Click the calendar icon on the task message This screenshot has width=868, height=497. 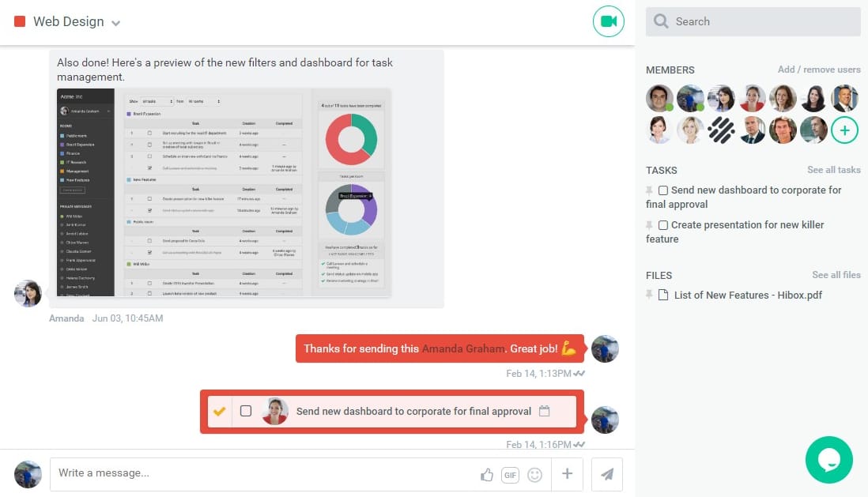pos(544,411)
